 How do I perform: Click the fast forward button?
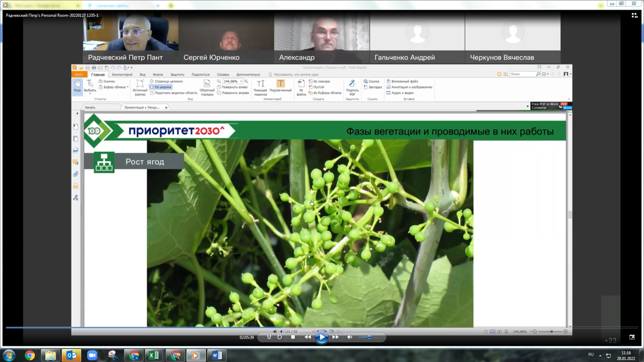click(336, 337)
